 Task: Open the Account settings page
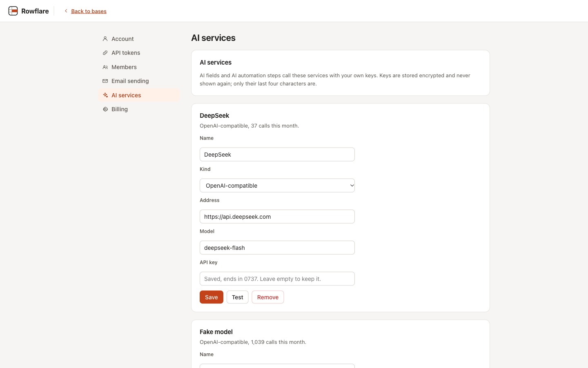139,39
